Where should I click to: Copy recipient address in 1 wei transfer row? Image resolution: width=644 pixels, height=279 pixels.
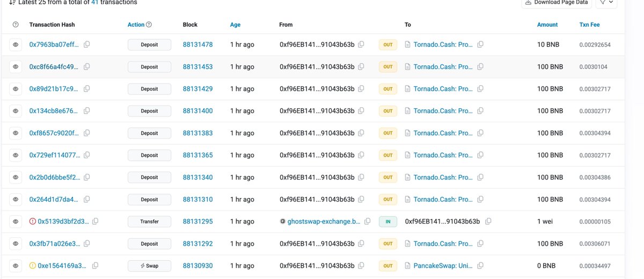click(488, 221)
